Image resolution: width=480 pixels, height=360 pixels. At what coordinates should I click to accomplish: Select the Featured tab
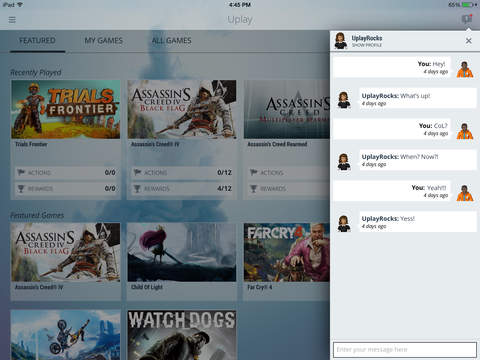37,41
